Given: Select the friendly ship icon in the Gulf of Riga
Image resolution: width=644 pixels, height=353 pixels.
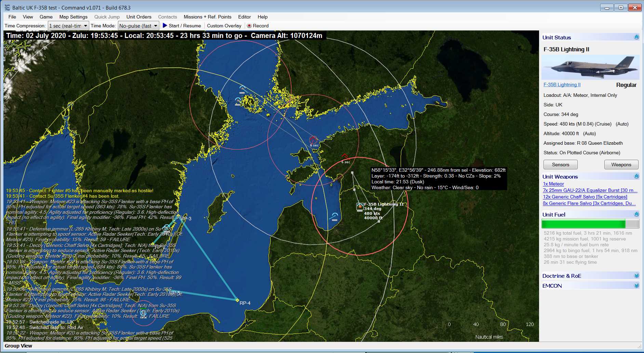Looking at the screenshot, I should 334,217.
